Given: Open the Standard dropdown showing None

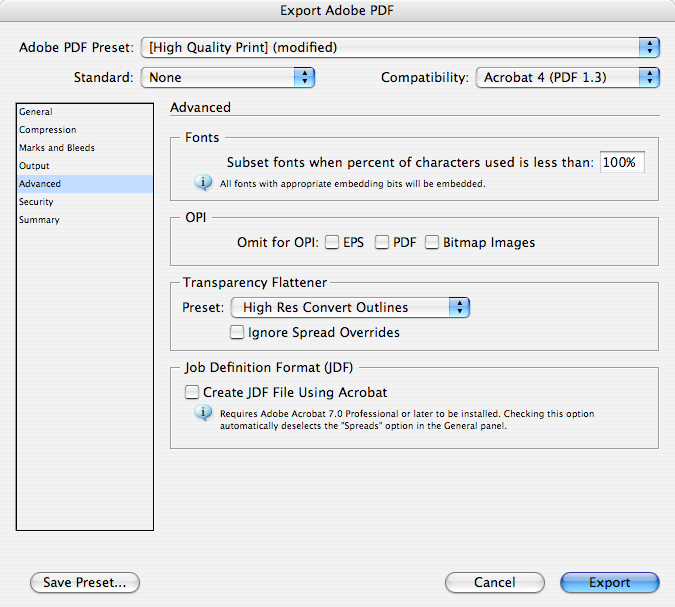Looking at the screenshot, I should pyautogui.click(x=228, y=77).
